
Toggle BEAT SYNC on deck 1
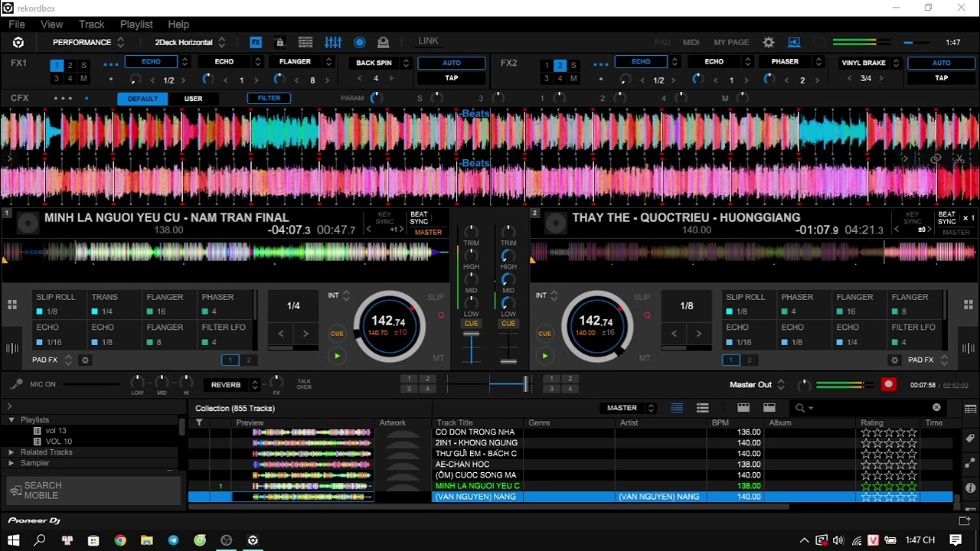coord(419,218)
